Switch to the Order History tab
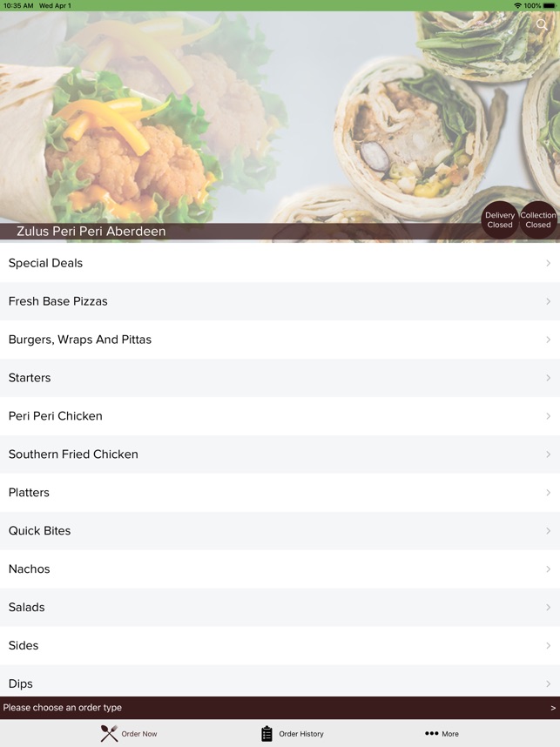Image resolution: width=560 pixels, height=747 pixels. point(293,734)
